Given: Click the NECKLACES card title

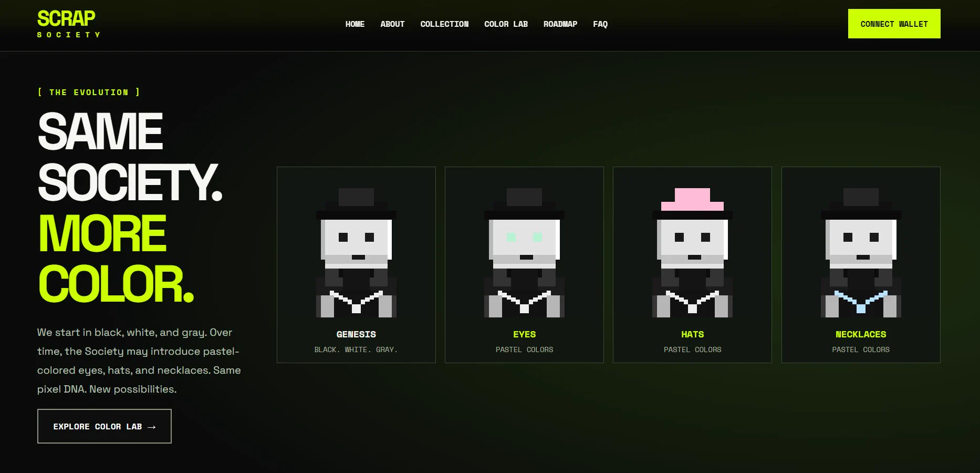Looking at the screenshot, I should (861, 334).
